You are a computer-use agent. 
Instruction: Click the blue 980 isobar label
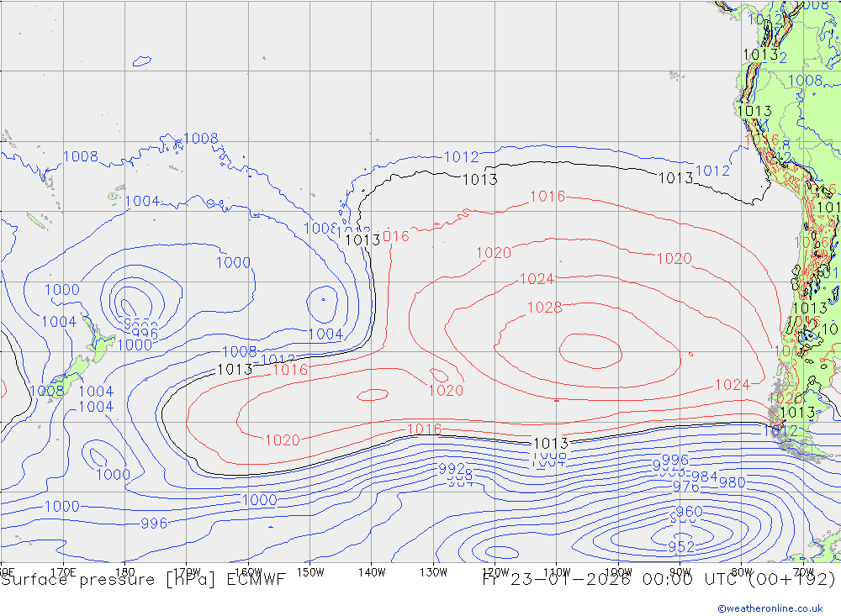tap(733, 482)
